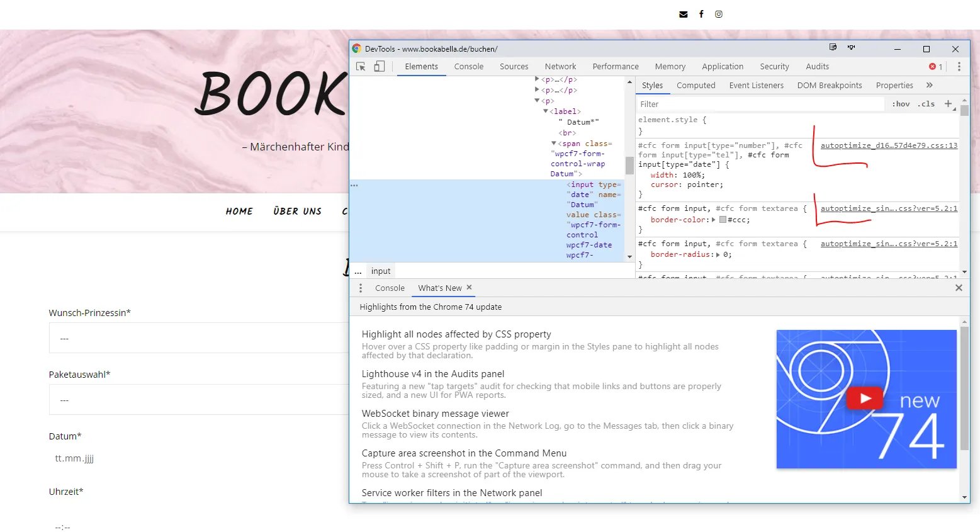980x532 pixels.
Task: Close the What's New tab
Action: [x=469, y=287]
